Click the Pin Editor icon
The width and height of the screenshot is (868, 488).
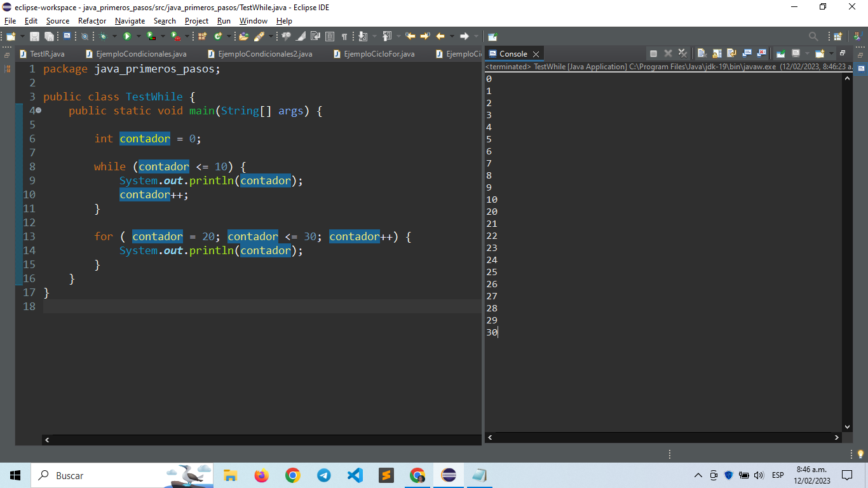coord(492,36)
